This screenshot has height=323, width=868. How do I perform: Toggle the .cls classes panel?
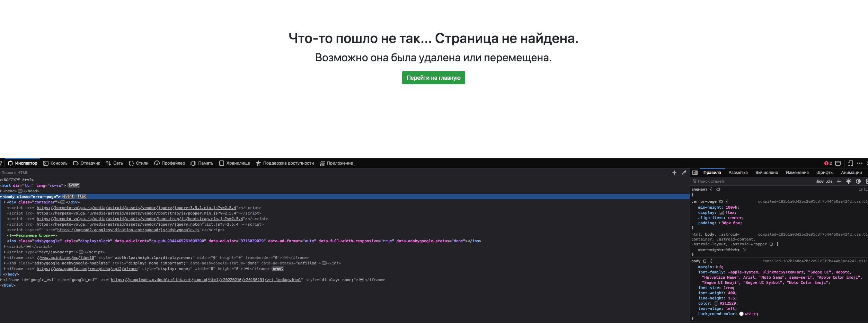point(829,181)
